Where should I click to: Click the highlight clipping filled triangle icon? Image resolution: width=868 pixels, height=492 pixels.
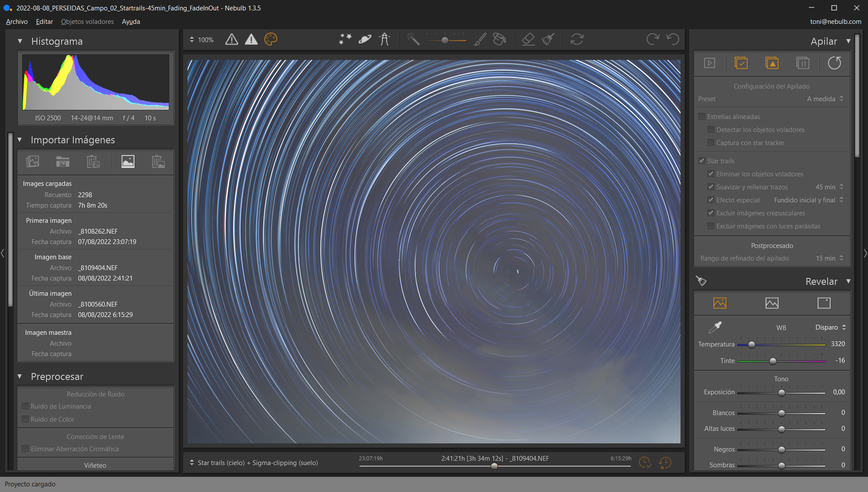pos(251,40)
